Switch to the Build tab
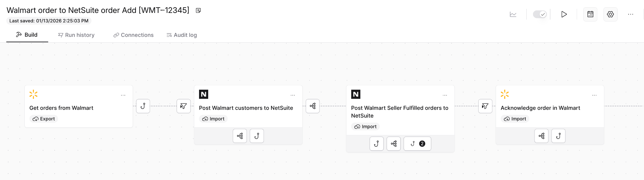Screen dimensions: 644x180 (x=27, y=35)
